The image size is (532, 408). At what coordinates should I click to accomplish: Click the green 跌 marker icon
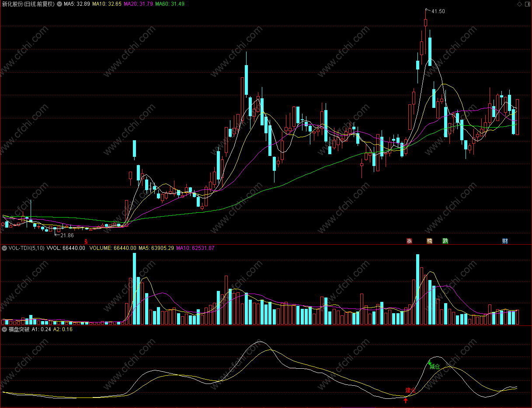445,241
